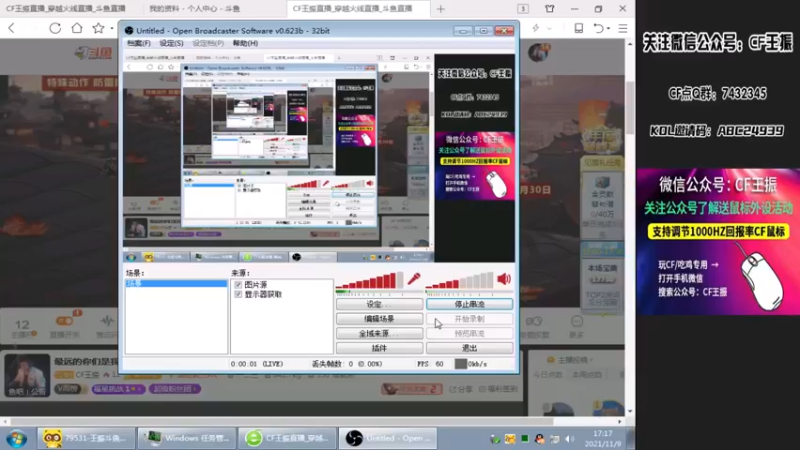The height and width of the screenshot is (450, 800).
Task: Click streamer avatar beside 极远的你们 title
Action: 28,375
